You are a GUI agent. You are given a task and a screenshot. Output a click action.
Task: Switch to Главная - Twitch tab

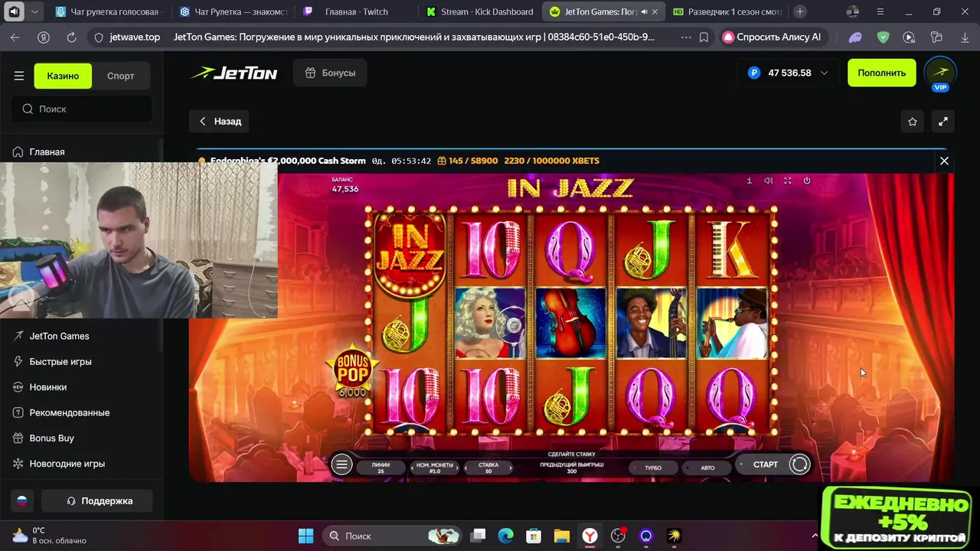357,11
